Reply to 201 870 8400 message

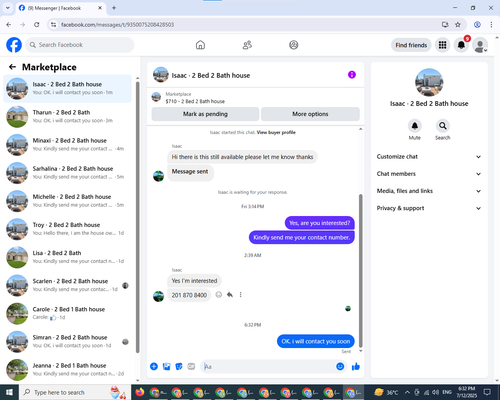tap(230, 295)
